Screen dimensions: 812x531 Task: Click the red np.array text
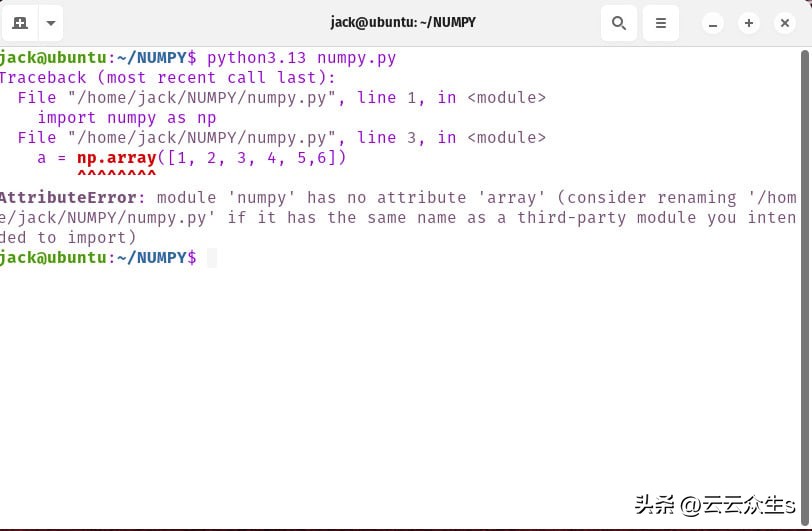(117, 158)
